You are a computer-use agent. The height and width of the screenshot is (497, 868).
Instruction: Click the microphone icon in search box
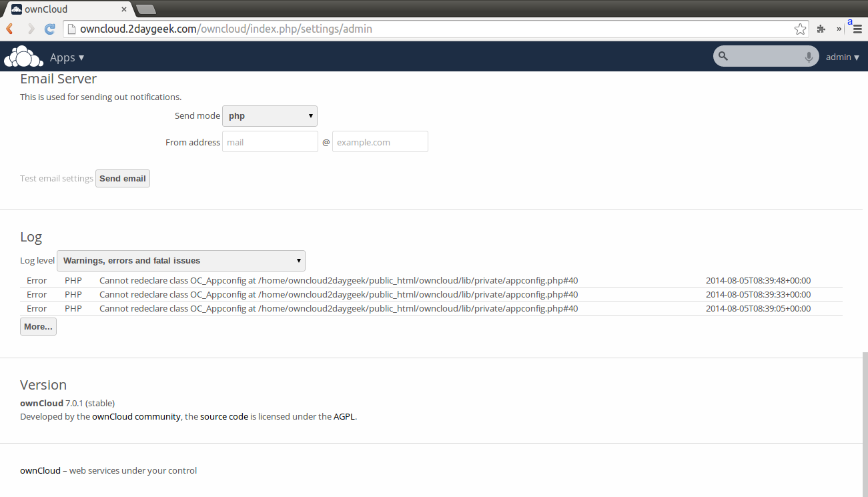(809, 57)
